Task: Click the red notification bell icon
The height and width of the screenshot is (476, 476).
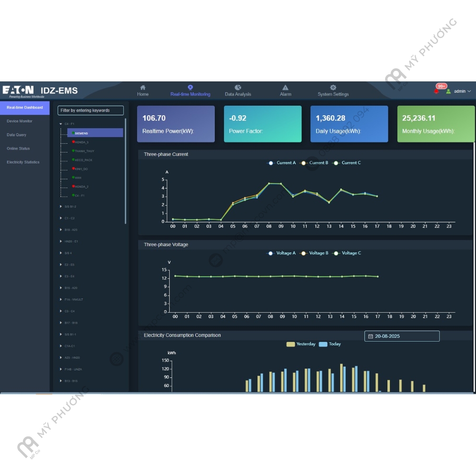Action: click(x=436, y=91)
